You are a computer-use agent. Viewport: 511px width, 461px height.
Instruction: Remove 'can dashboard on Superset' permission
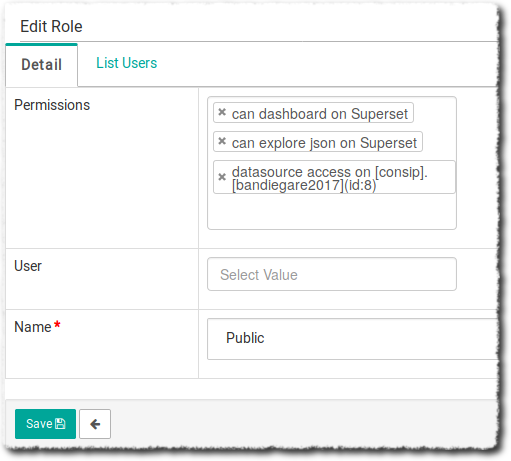pyautogui.click(x=222, y=113)
